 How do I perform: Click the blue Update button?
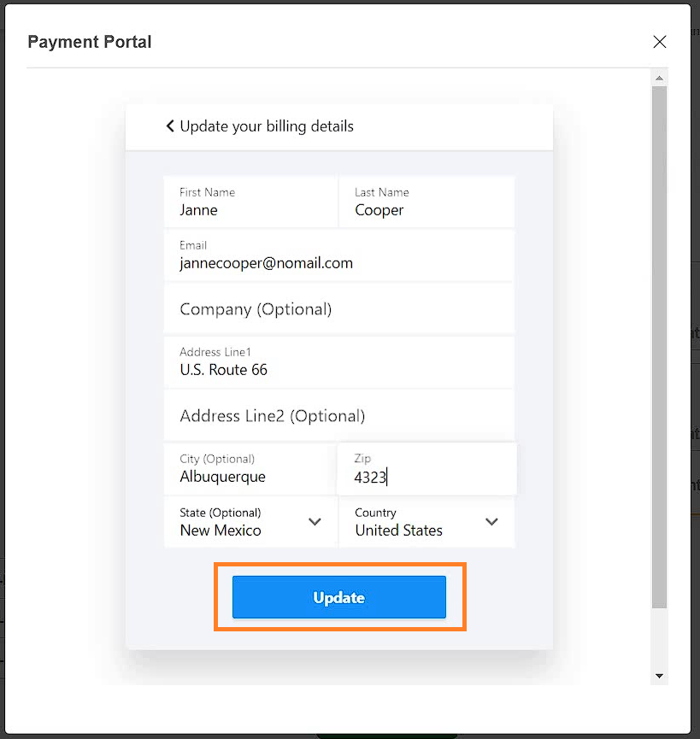[339, 596]
